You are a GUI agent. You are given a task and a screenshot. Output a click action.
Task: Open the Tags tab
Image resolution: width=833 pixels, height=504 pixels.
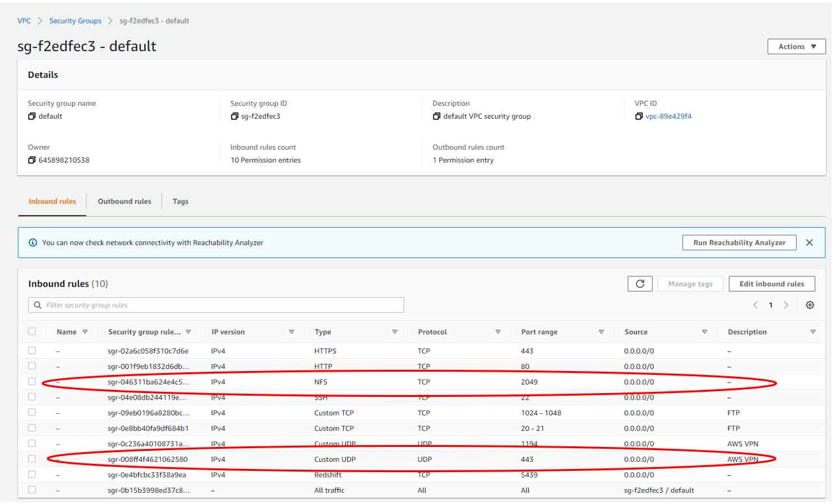click(x=180, y=202)
